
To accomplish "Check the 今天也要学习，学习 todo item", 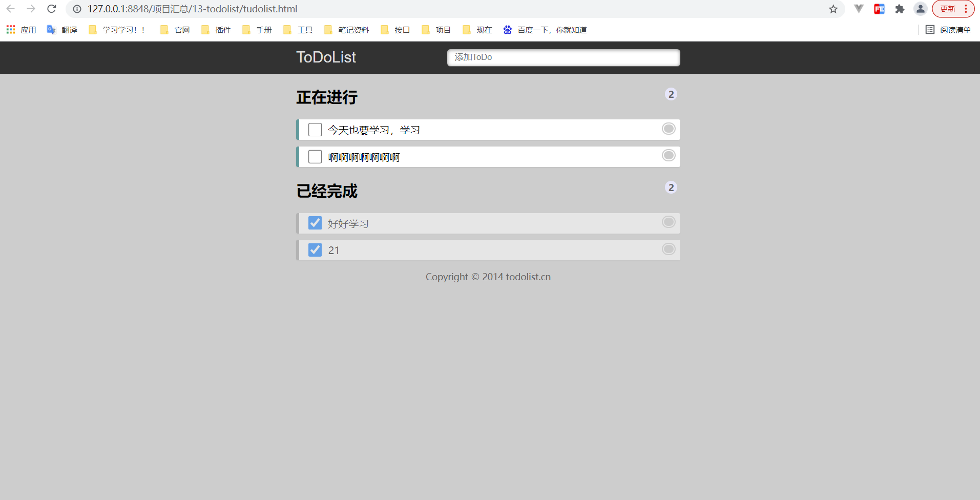I will [x=315, y=129].
